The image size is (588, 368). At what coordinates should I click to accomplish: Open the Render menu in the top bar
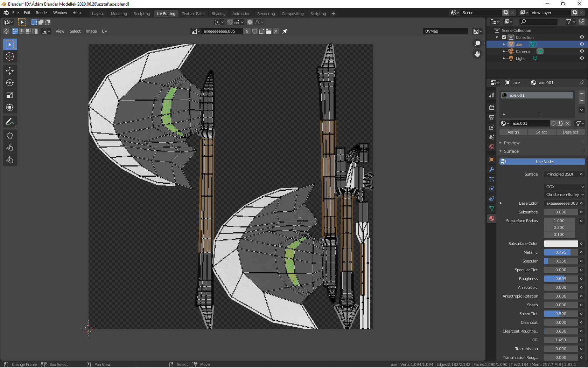pyautogui.click(x=42, y=13)
